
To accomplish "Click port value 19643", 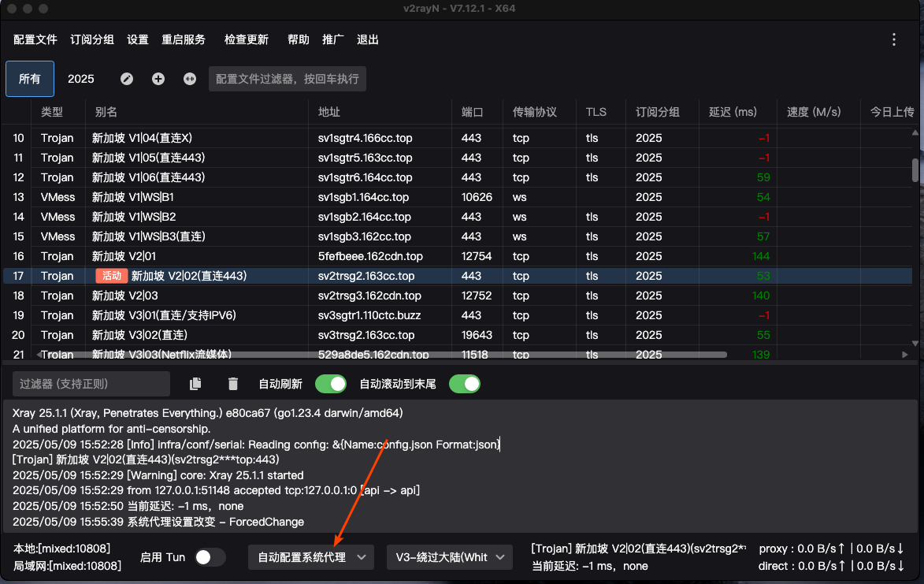I will (x=477, y=335).
